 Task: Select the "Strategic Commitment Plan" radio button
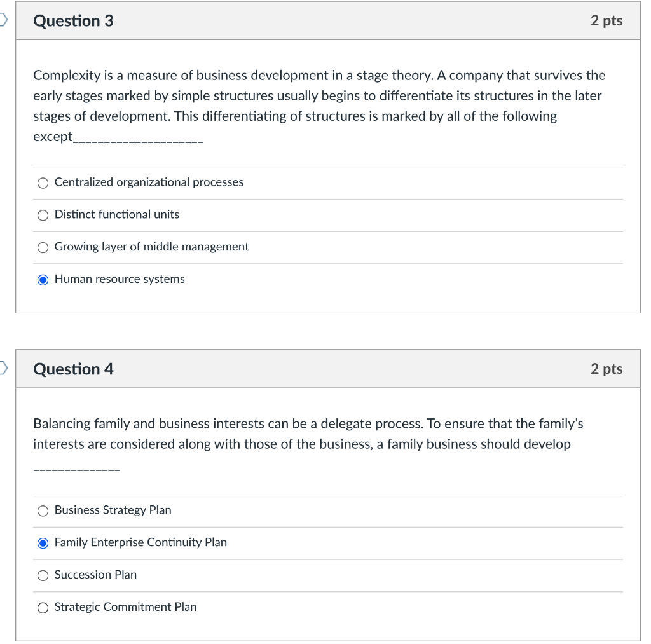click(43, 607)
